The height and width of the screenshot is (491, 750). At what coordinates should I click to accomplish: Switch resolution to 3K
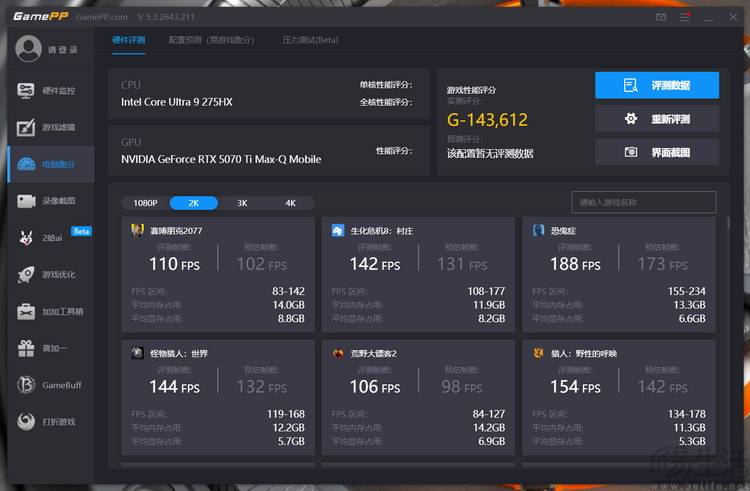242,203
